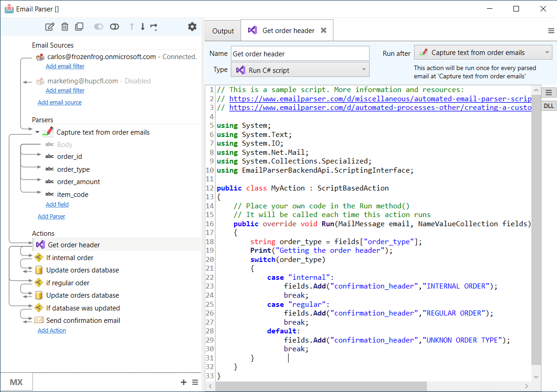Click the parser icon beside Capture text from order emails
Viewport: 557px width, 392px height.
point(48,132)
